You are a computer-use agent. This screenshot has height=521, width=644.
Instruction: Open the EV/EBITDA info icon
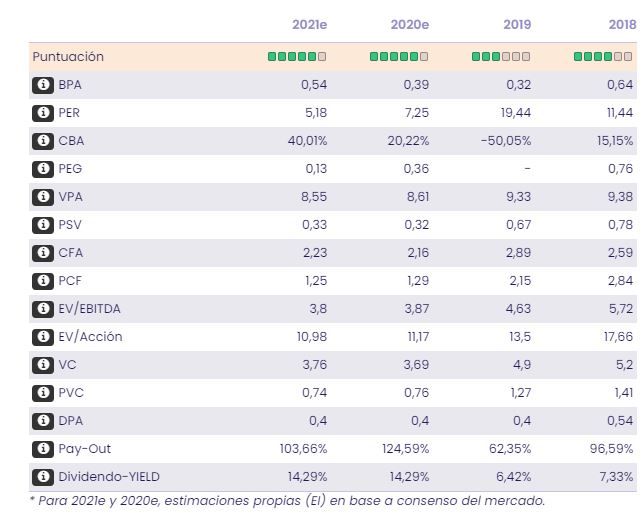pyautogui.click(x=42, y=309)
